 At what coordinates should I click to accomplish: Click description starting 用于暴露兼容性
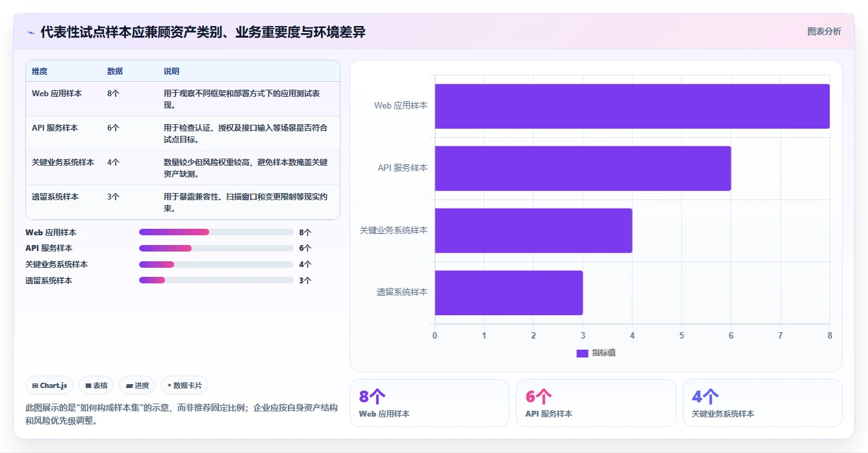pos(246,203)
